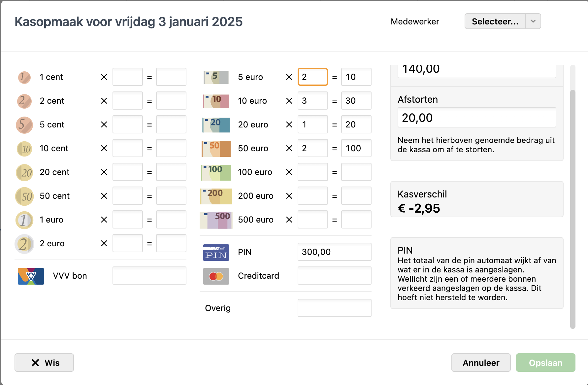Image resolution: width=588 pixels, height=385 pixels.
Task: Click the Creditcard Mastercard icon
Action: (216, 276)
